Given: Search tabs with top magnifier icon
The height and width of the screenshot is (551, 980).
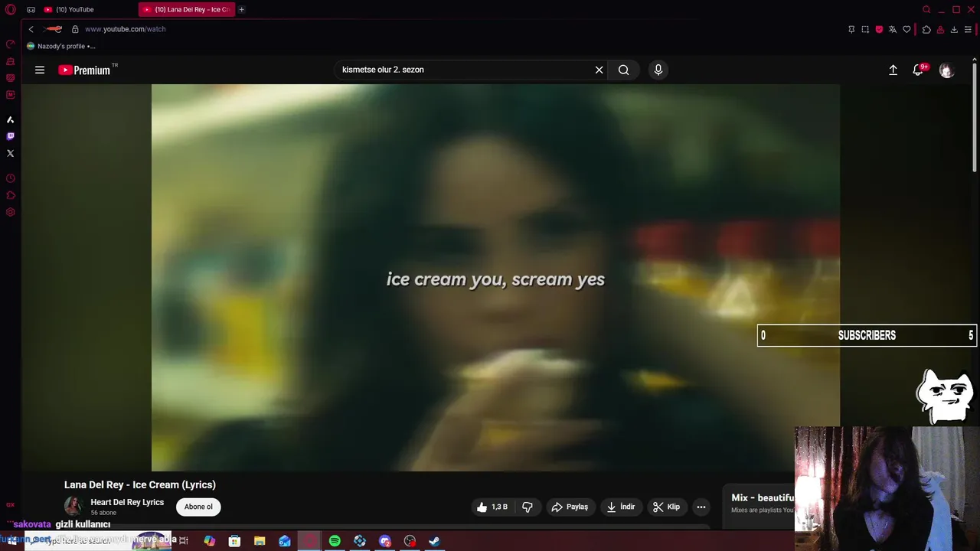Looking at the screenshot, I should pos(926,10).
